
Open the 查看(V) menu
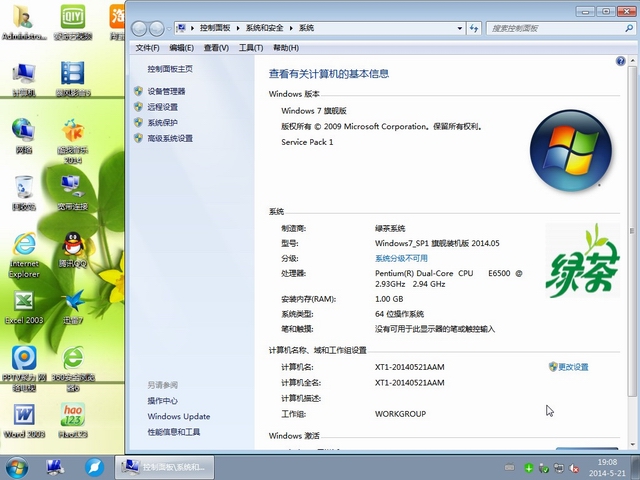tap(216, 48)
